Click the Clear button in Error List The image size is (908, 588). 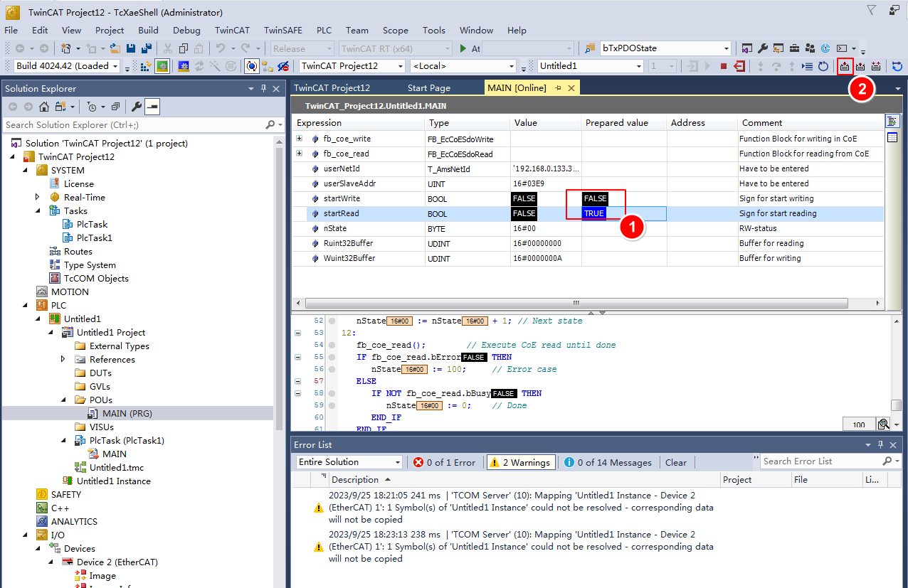[676, 462]
